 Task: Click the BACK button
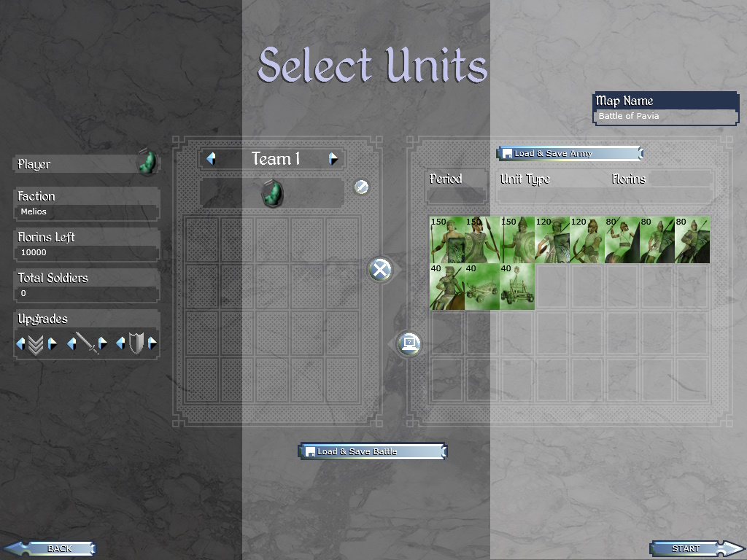coord(49,548)
